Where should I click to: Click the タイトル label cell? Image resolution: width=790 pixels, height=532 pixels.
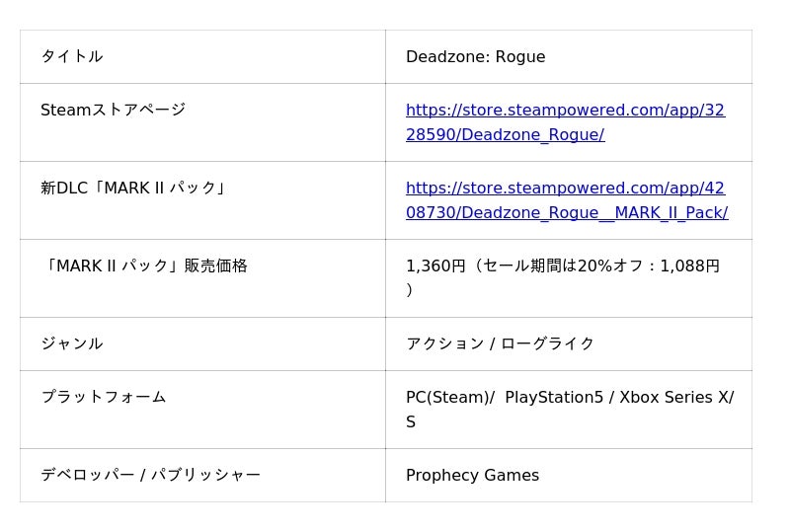(72, 57)
